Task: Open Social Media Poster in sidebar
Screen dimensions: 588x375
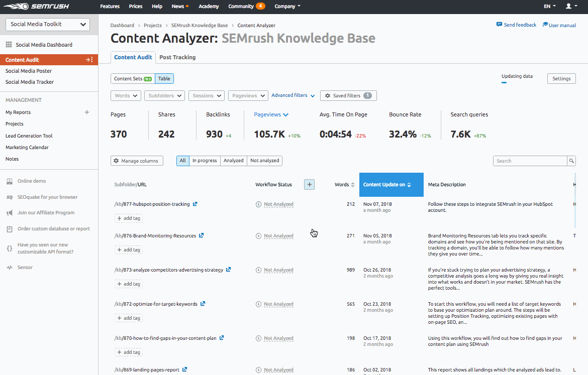Action: click(29, 71)
